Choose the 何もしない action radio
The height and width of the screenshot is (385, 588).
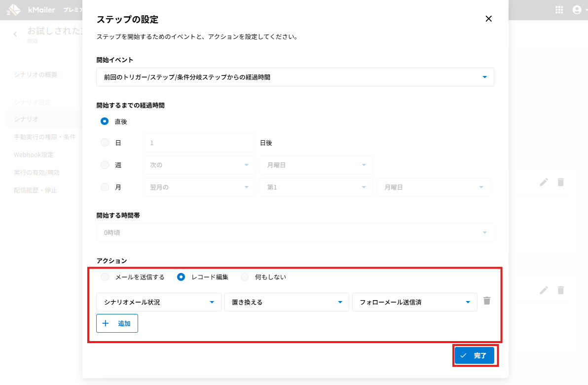coord(245,277)
